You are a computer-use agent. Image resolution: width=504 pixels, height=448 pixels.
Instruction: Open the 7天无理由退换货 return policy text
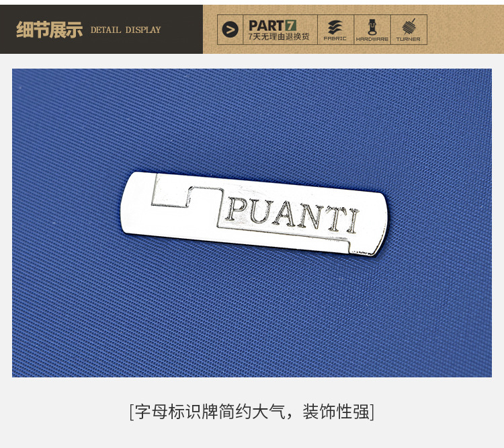point(279,37)
